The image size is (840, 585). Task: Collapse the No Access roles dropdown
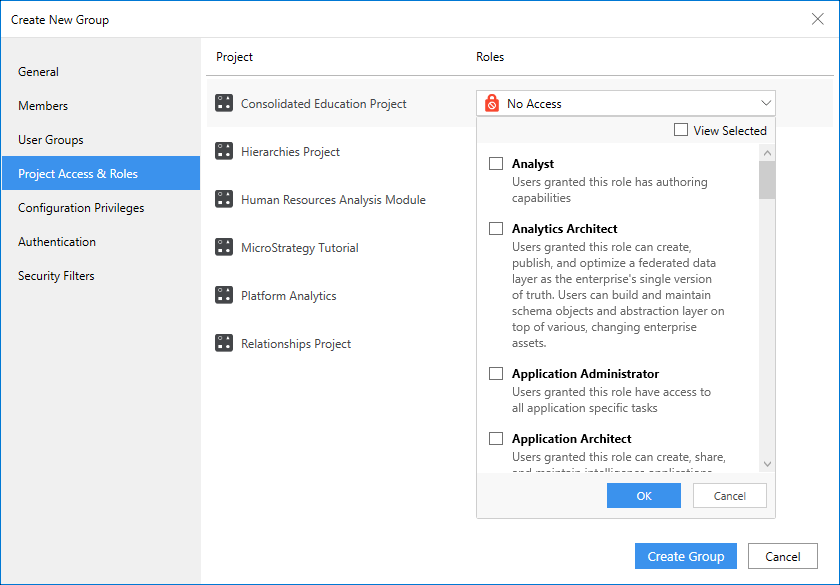[x=766, y=103]
